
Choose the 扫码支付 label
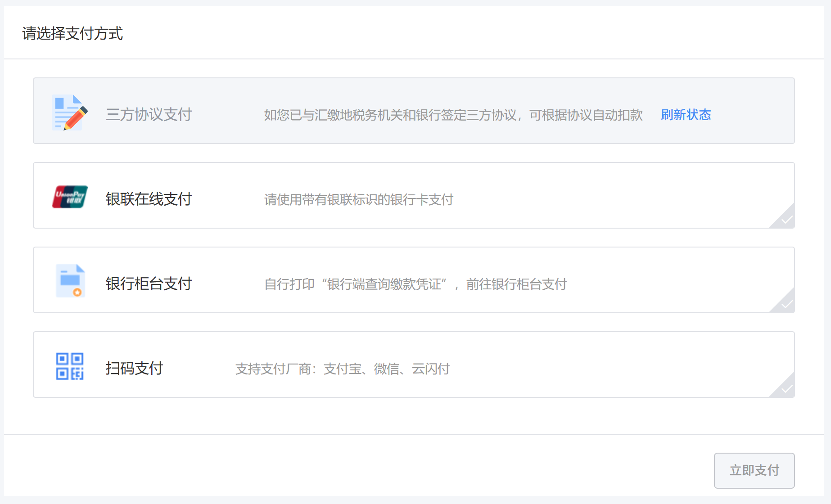point(134,368)
